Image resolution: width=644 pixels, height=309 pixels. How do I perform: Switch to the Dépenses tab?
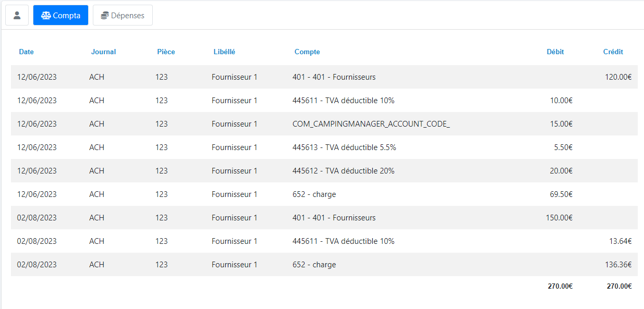coord(123,15)
